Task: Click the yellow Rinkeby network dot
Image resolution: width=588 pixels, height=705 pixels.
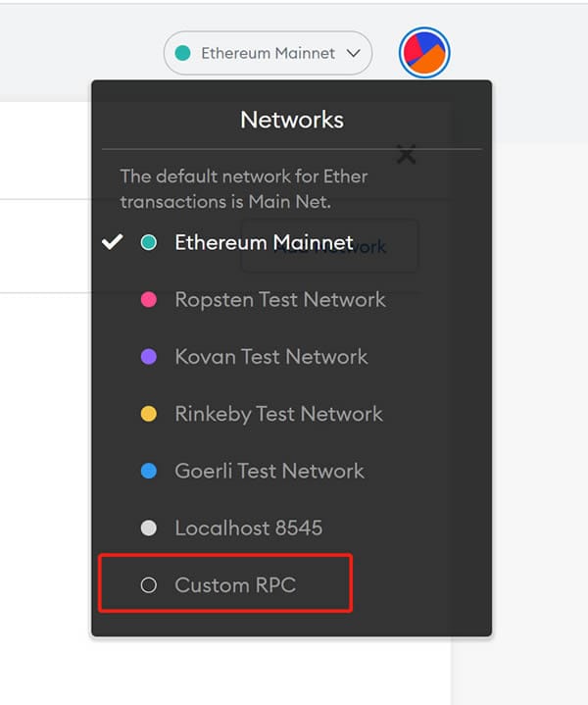Action: pyautogui.click(x=148, y=414)
